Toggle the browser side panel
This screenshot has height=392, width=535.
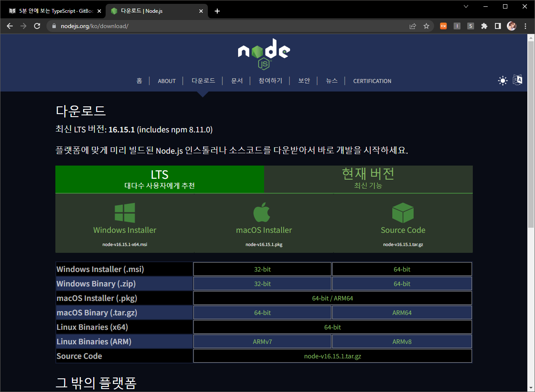tap(498, 26)
